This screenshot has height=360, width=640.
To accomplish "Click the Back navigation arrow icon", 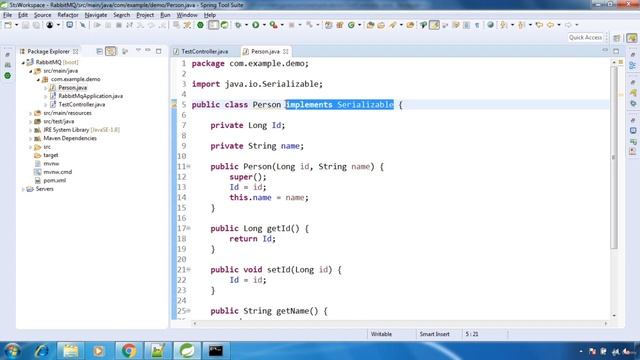I will point(550,25).
